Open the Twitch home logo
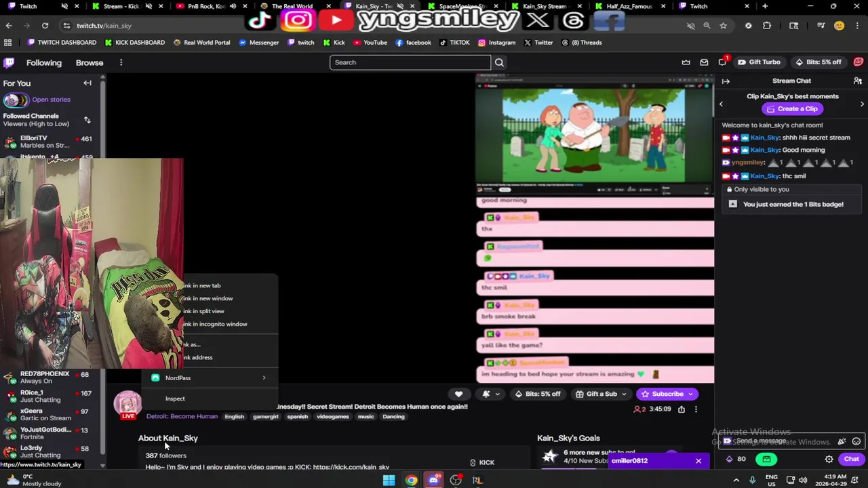The width and height of the screenshot is (868, 488). [x=9, y=62]
